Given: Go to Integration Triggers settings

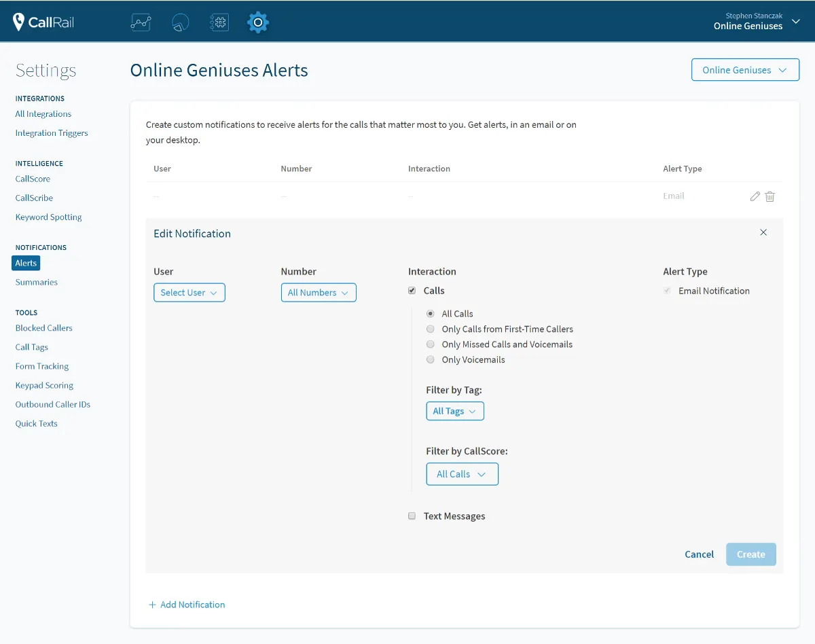Looking at the screenshot, I should [52, 133].
